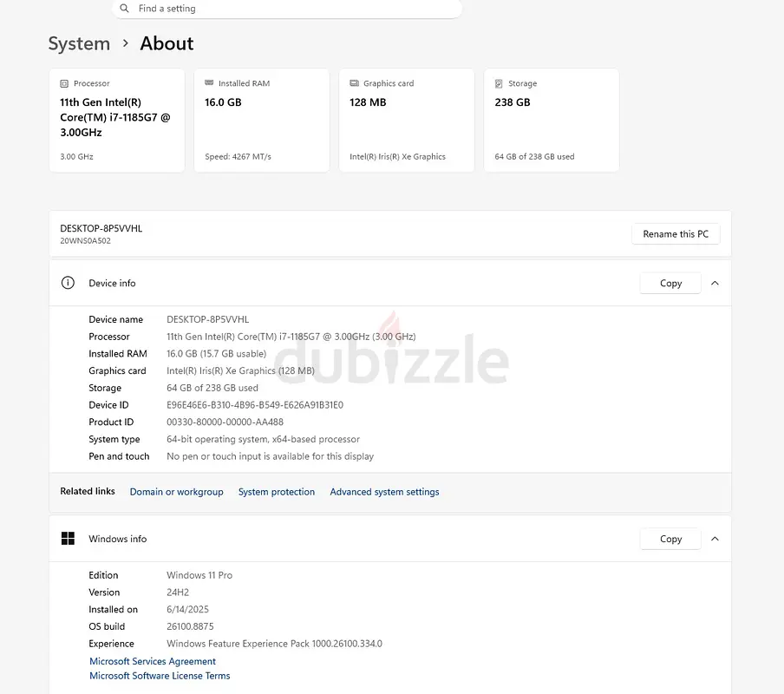Collapse the Device info section chevron

[715, 283]
